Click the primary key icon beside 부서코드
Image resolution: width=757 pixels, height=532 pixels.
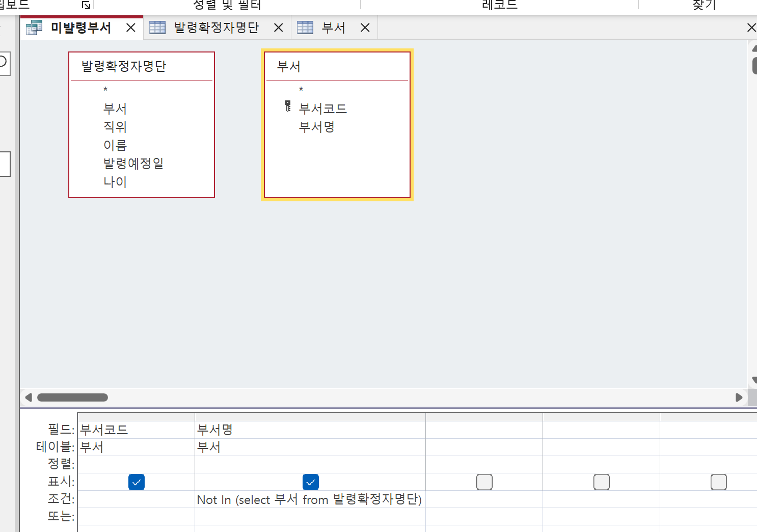288,106
